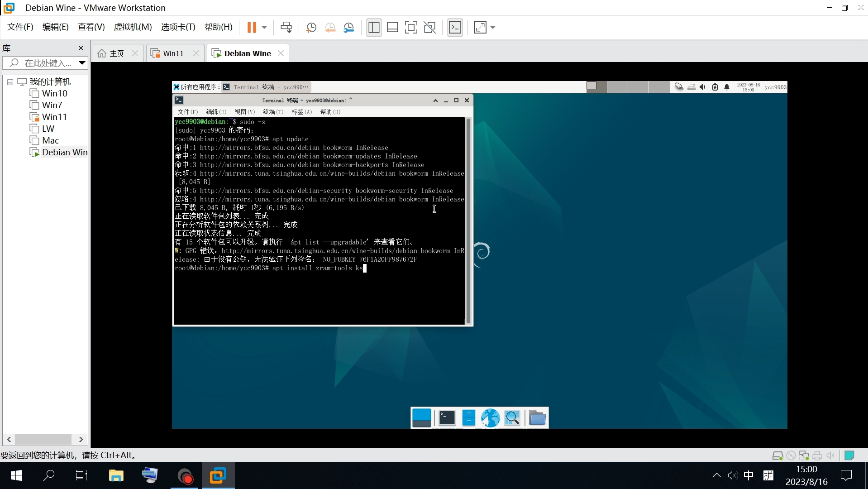868x489 pixels.
Task: Open the 选项卡(T) menu
Action: pyautogui.click(x=178, y=27)
